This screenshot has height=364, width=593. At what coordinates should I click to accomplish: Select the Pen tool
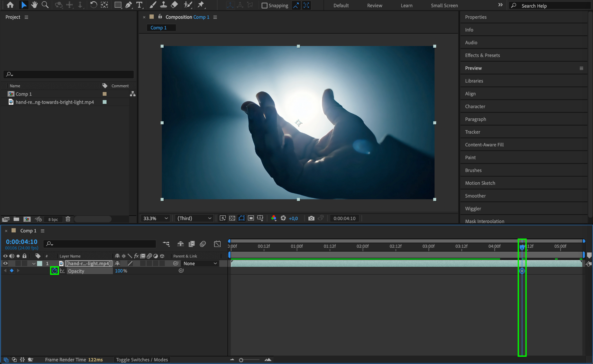pyautogui.click(x=129, y=5)
